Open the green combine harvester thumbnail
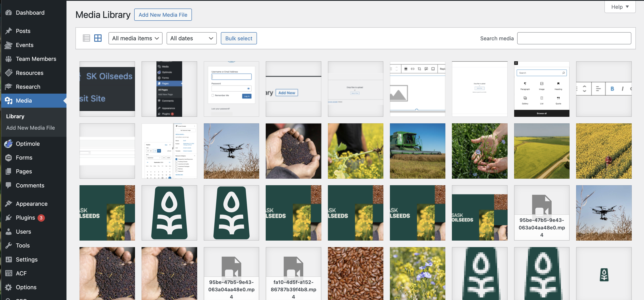This screenshot has height=300, width=644. (417, 151)
